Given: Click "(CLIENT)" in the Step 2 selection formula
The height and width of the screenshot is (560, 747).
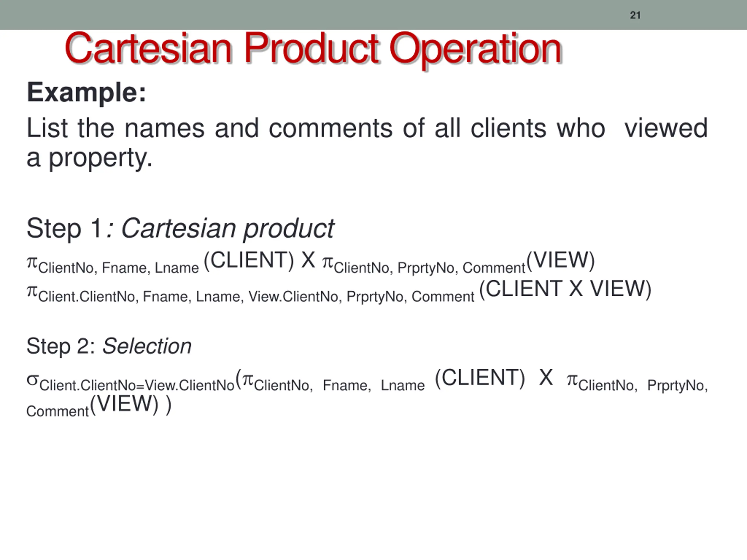Looking at the screenshot, I should click(x=480, y=378).
